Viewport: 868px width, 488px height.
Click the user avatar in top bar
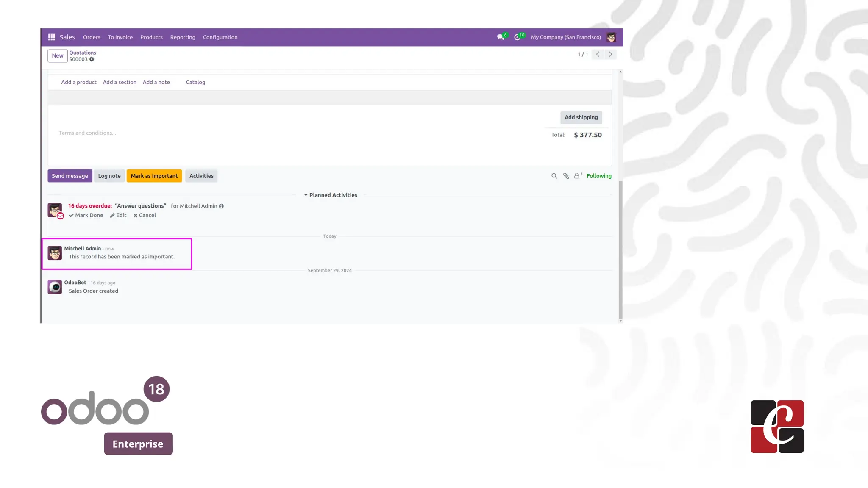point(611,37)
